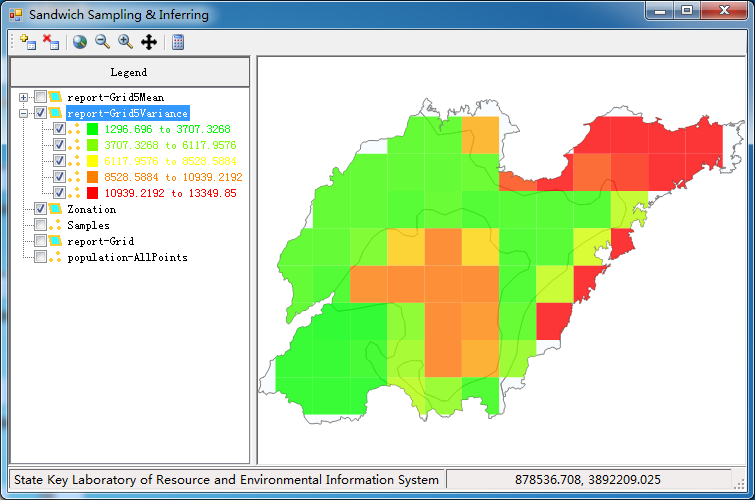This screenshot has width=755, height=500.
Task: Collapse the report-Grid5Variance tree node
Action: 23,114
